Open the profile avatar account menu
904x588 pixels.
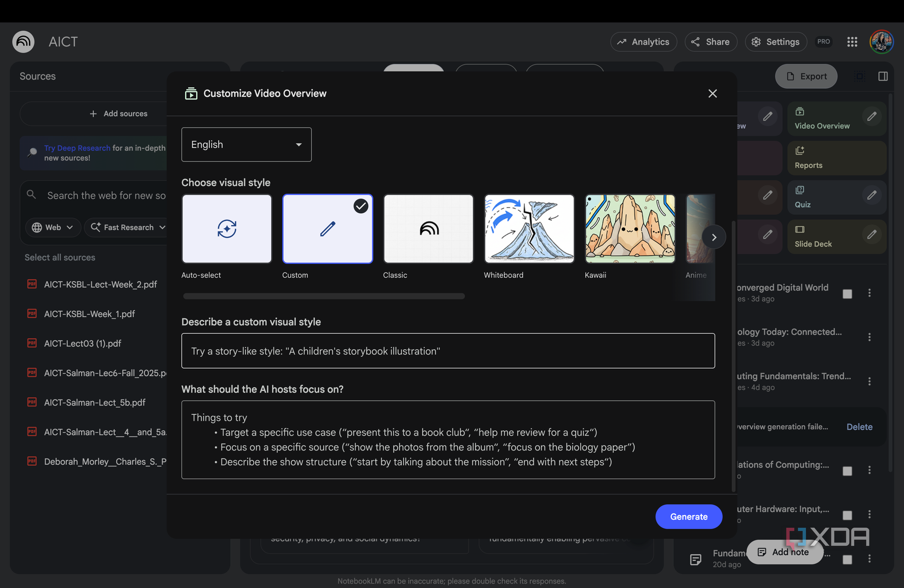pos(882,42)
